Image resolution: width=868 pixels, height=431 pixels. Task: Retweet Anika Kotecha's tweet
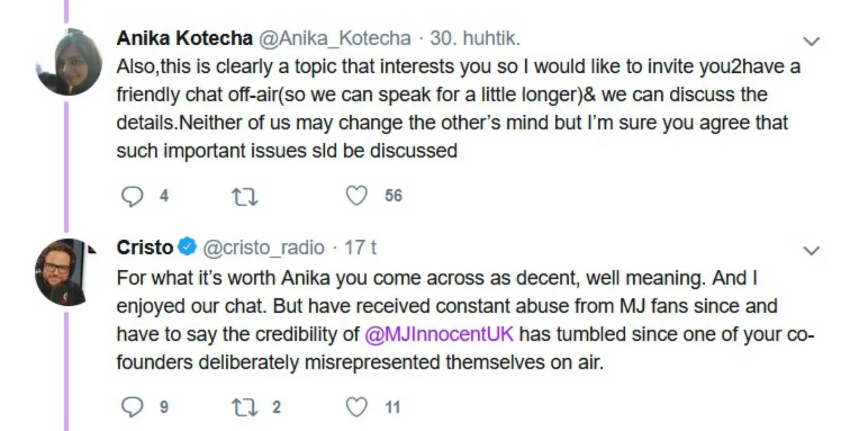coord(244,197)
